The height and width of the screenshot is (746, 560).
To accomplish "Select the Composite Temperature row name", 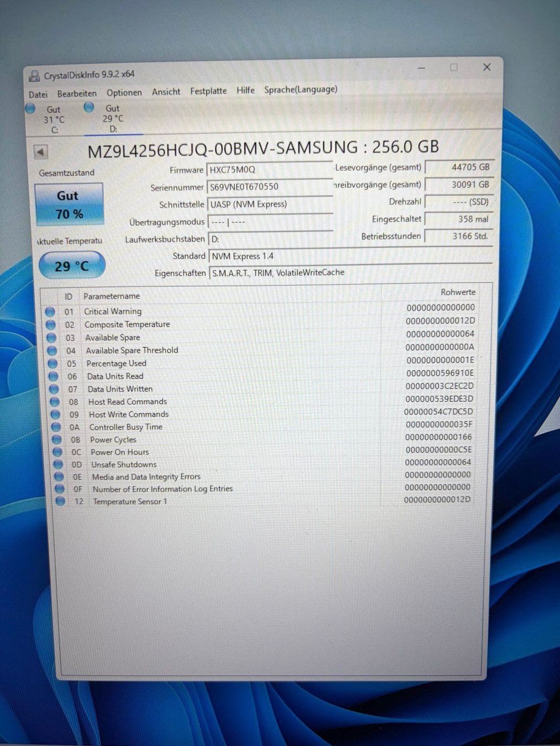I will [127, 324].
